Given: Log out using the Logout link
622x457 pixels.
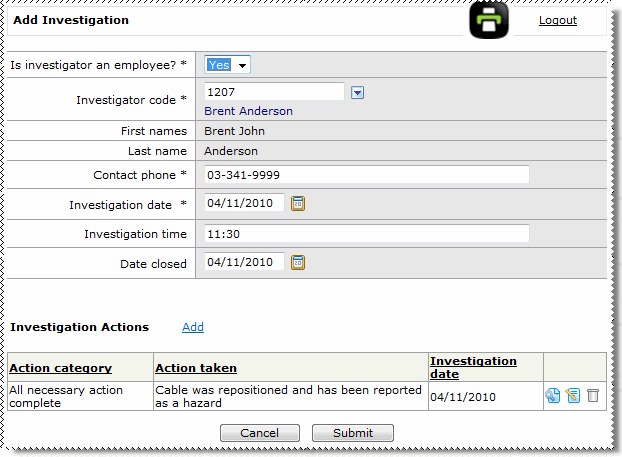Looking at the screenshot, I should click(558, 20).
